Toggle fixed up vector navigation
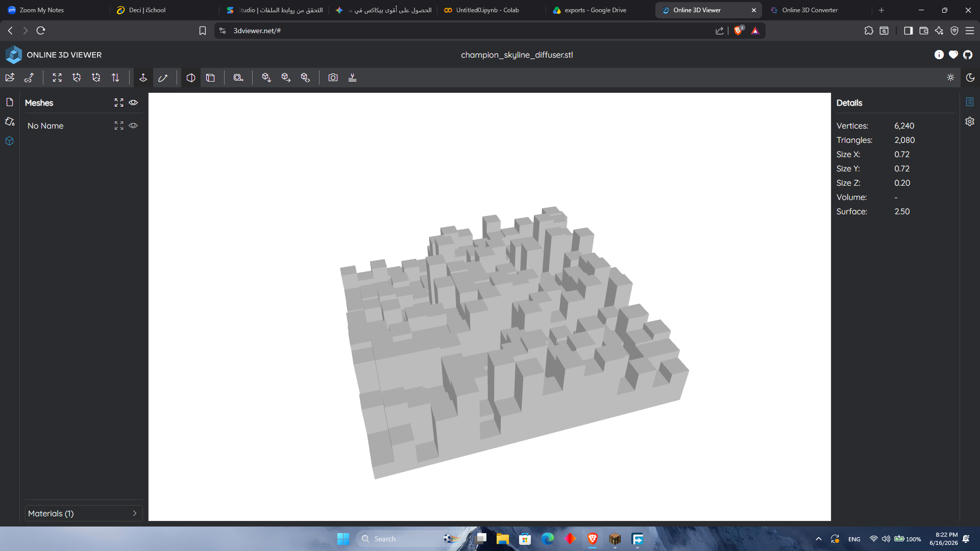This screenshot has width=980, height=551. click(143, 78)
